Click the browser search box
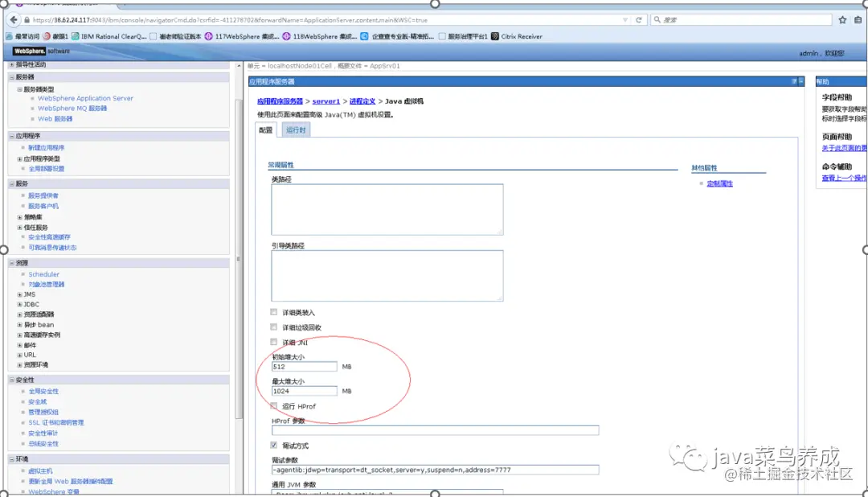This screenshot has height=497, width=868. click(x=742, y=20)
